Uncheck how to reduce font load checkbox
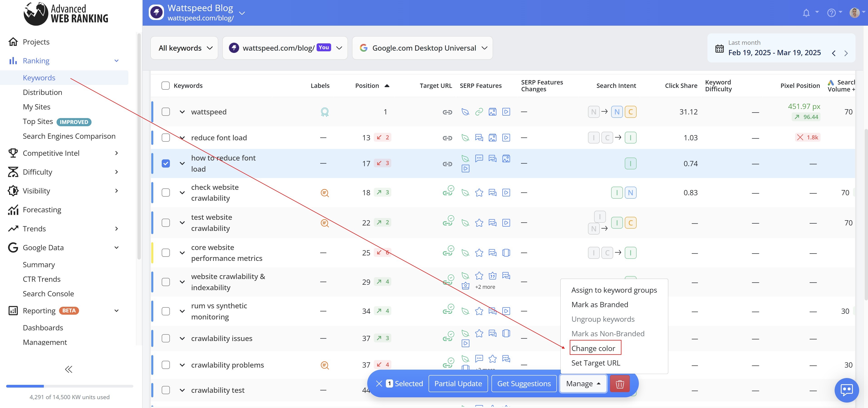Image resolution: width=868 pixels, height=408 pixels. pyautogui.click(x=165, y=163)
